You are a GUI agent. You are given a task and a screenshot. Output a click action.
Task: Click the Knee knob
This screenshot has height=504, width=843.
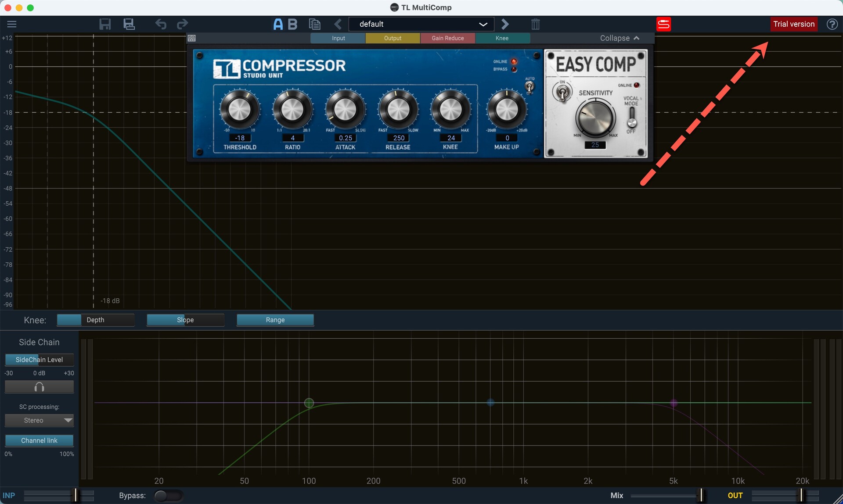click(x=451, y=110)
